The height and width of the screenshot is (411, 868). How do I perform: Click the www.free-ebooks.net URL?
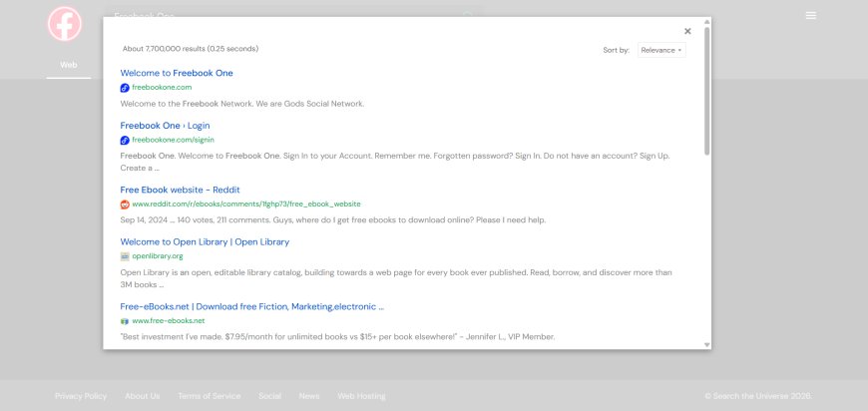pos(169,321)
